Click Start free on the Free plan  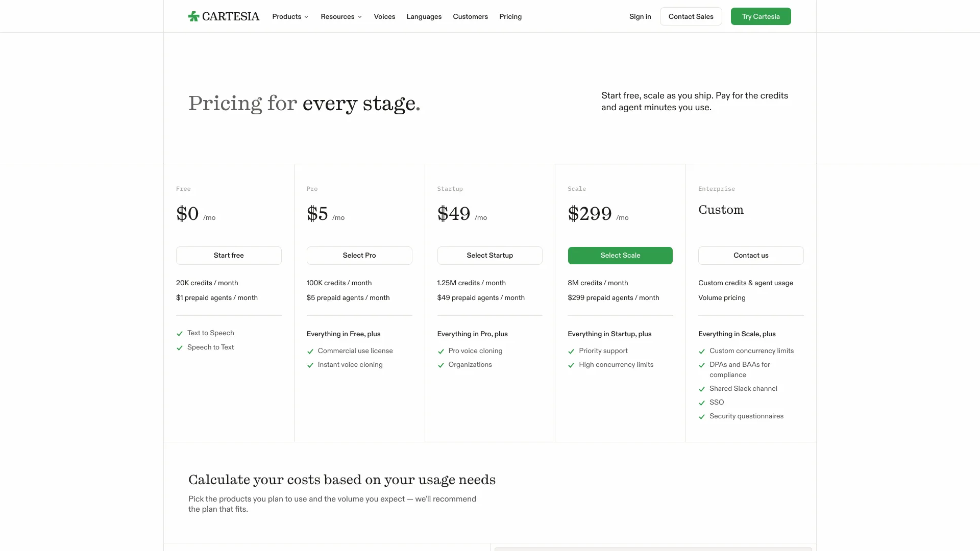(x=229, y=255)
